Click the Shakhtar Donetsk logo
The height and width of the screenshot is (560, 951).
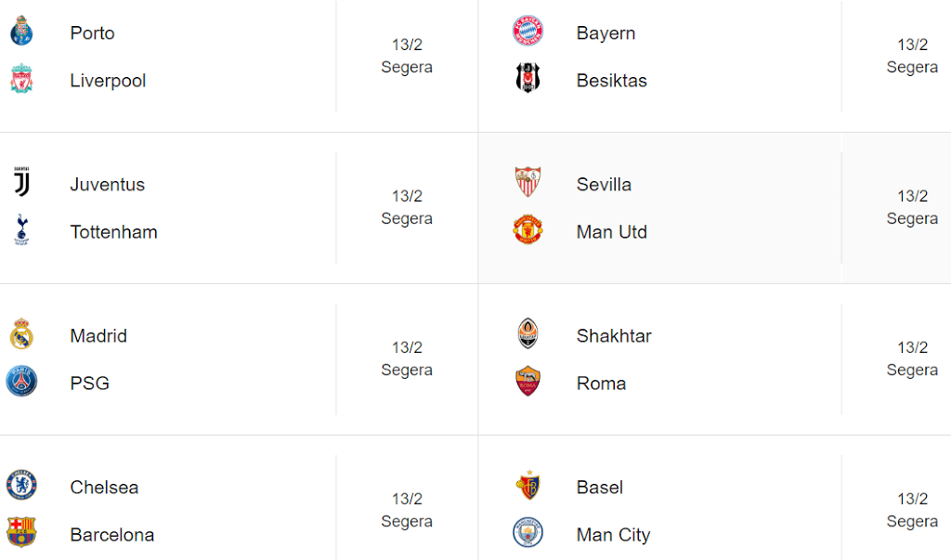pos(527,335)
